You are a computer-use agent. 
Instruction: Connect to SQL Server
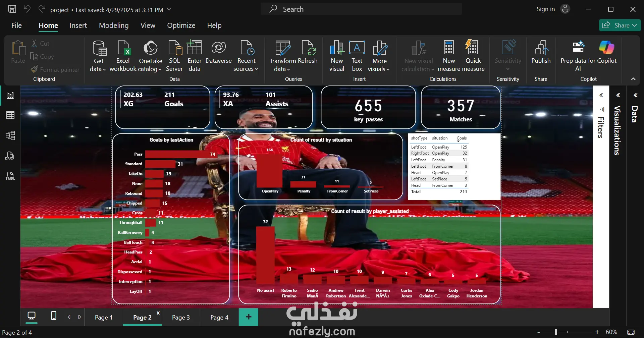click(x=174, y=56)
